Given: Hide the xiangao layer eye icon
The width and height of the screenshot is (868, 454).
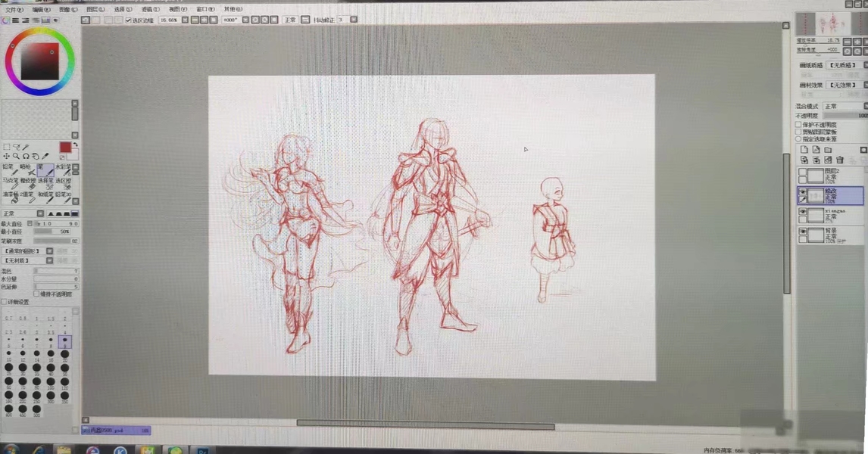Looking at the screenshot, I should tap(802, 212).
